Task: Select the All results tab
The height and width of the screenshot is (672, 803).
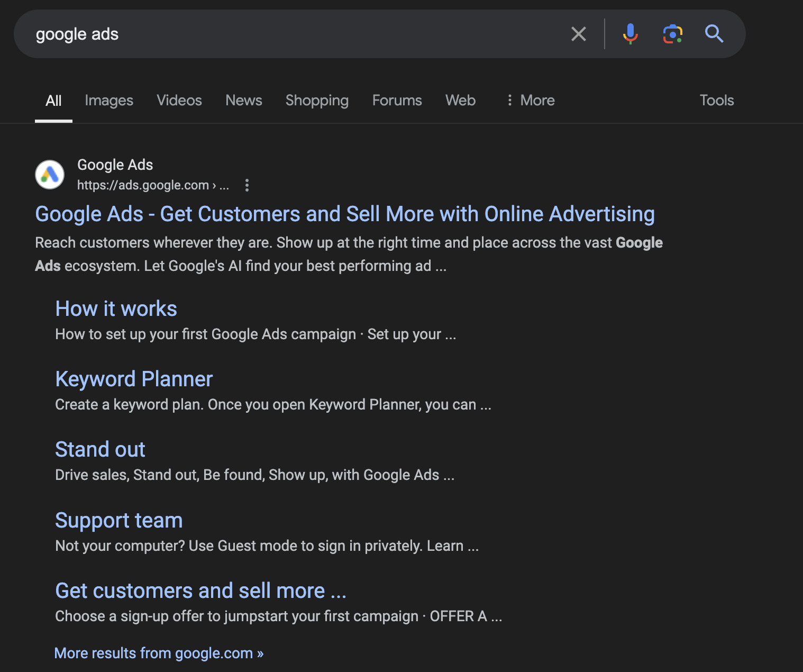Action: 53,101
